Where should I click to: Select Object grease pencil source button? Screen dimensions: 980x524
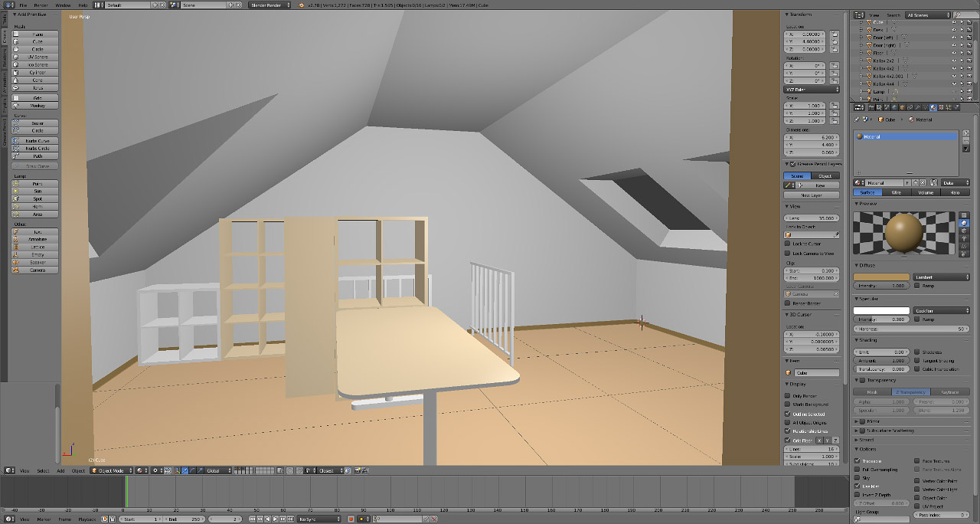pos(825,176)
